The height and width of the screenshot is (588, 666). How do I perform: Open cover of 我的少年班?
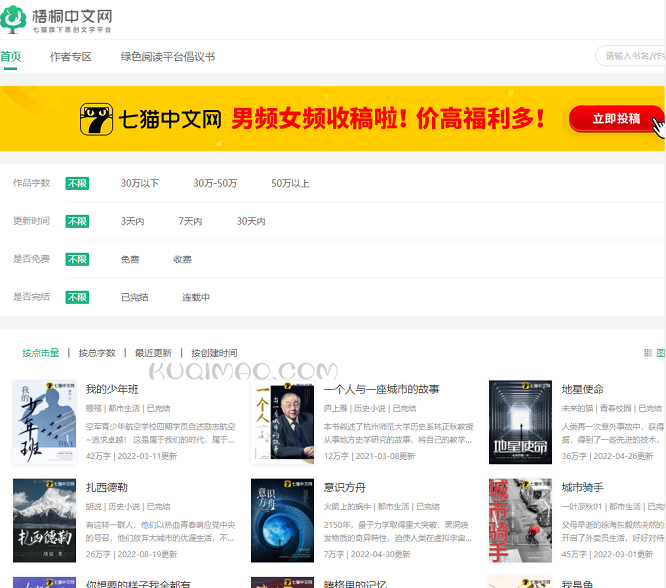pos(45,422)
